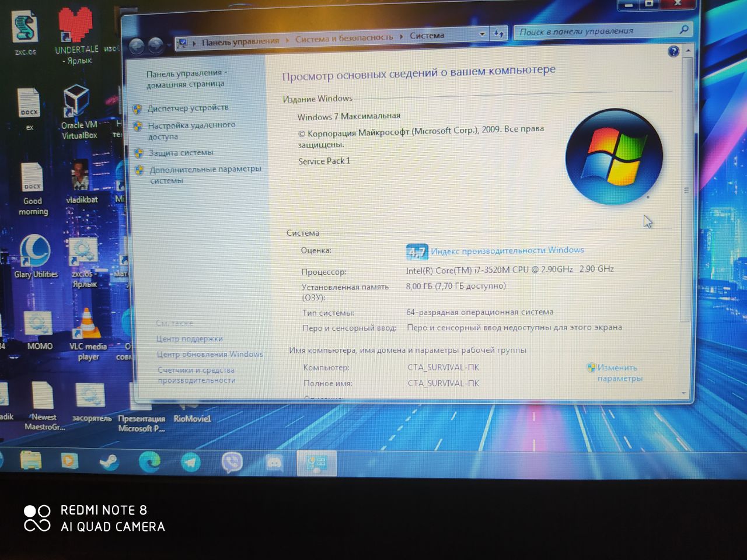Open the media player taskbar icon
This screenshot has width=747, height=560.
(x=69, y=461)
